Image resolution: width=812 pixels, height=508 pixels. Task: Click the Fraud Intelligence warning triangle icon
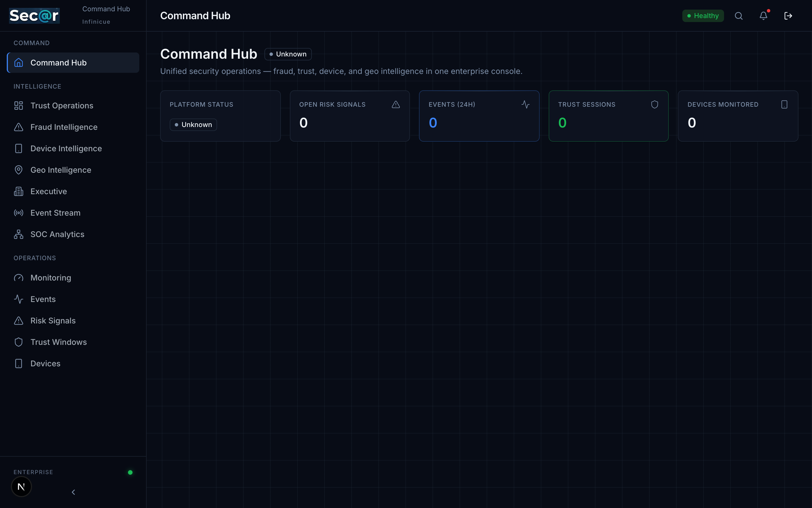[19, 127]
